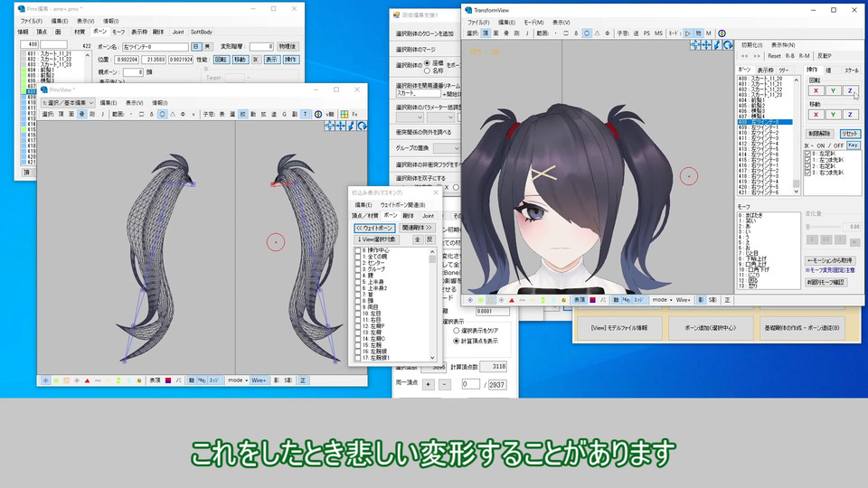Open the ファイル(F) menu in TransformView

pyautogui.click(x=478, y=22)
